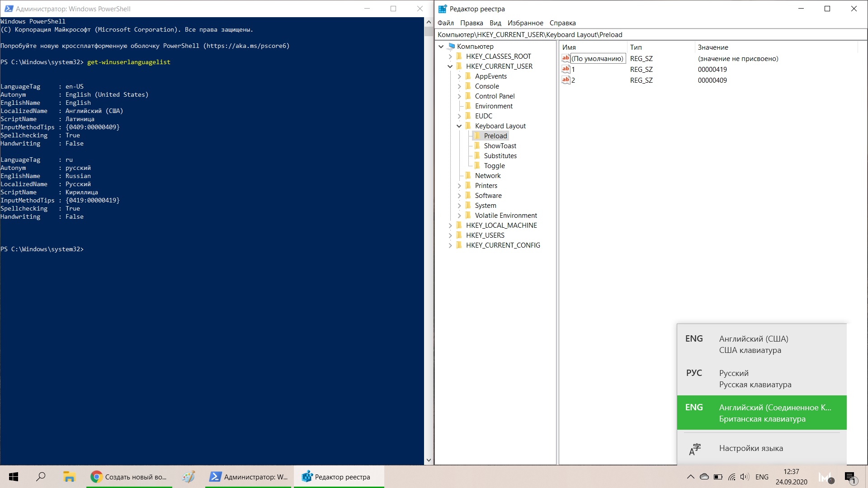Switch to Chrome window Создать новый во...
868x488 pixels.
[x=128, y=477]
